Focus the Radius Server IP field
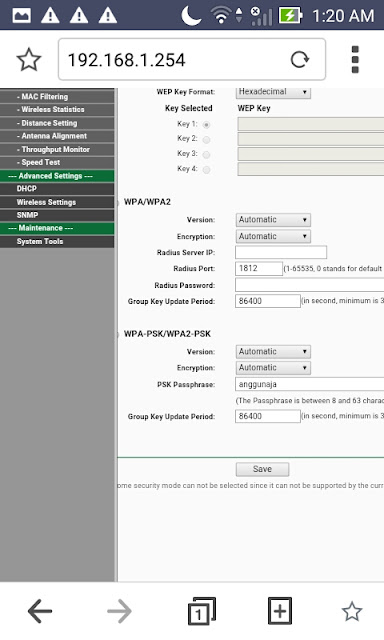The height and width of the screenshot is (640, 384). pos(281,252)
